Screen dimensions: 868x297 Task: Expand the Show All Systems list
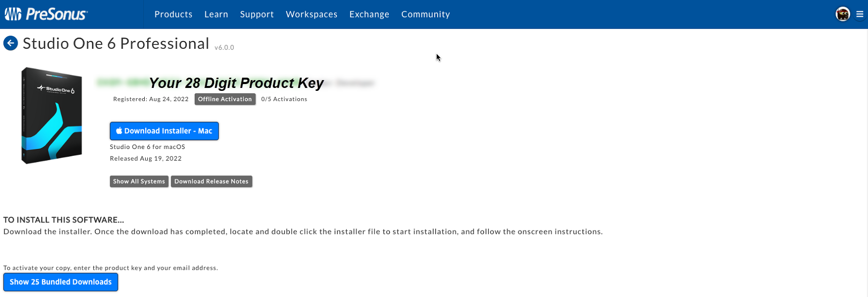click(x=139, y=181)
